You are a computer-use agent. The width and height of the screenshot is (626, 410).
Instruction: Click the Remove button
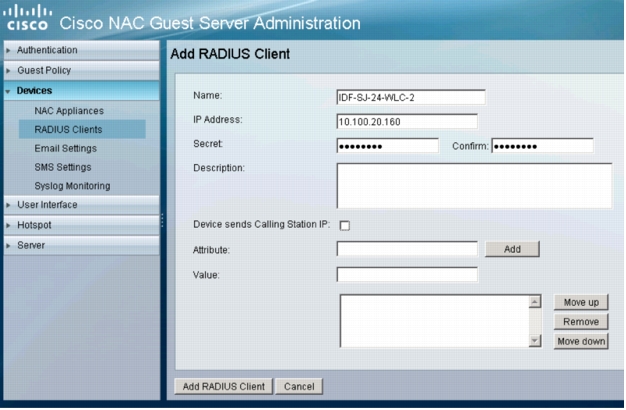pos(581,322)
